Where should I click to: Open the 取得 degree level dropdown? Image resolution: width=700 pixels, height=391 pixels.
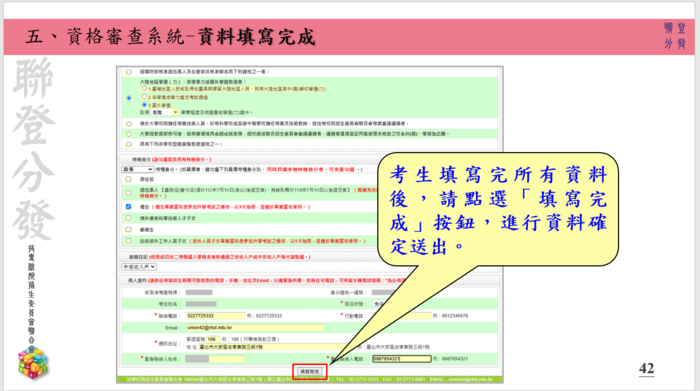[165, 112]
